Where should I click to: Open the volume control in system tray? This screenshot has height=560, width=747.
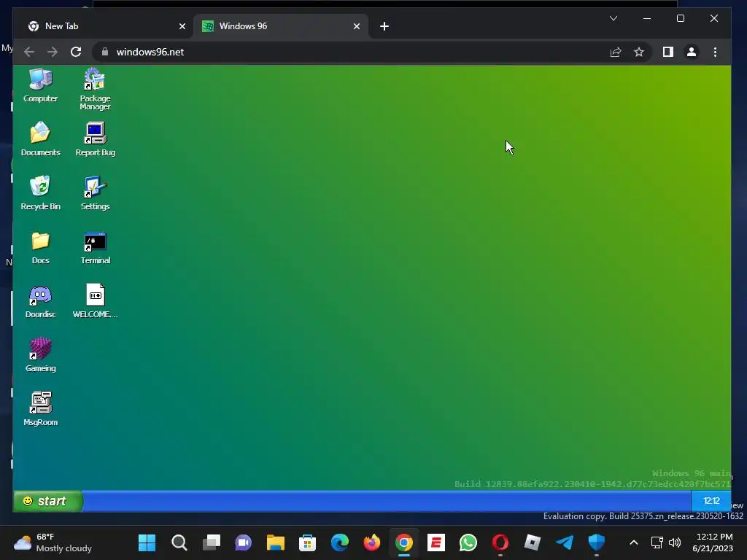click(x=675, y=542)
